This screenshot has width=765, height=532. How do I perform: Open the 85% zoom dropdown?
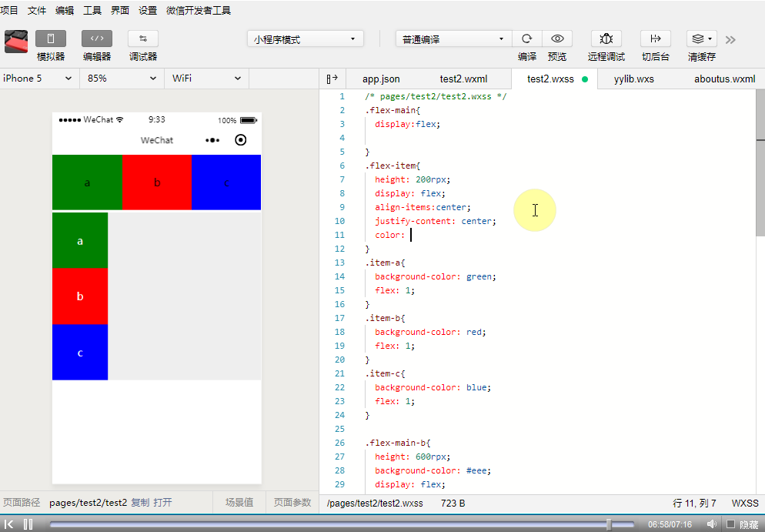pos(122,79)
